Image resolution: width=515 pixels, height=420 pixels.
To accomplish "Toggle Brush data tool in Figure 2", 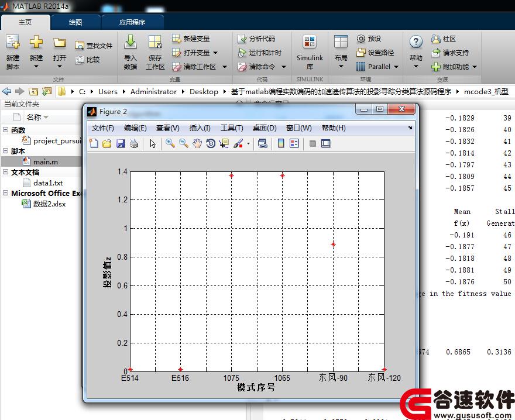I will click(238, 143).
